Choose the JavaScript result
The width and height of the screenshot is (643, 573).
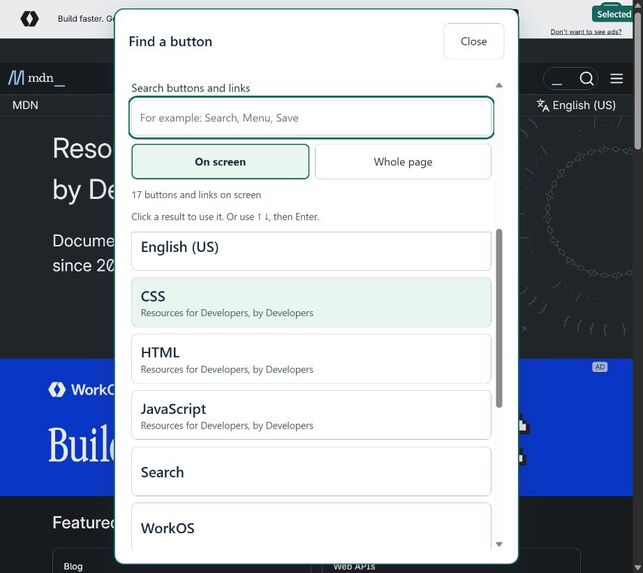pos(311,415)
